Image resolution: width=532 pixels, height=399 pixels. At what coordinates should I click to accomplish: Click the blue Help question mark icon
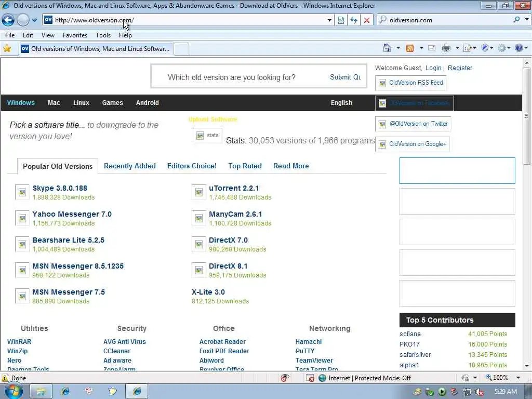pos(519,48)
